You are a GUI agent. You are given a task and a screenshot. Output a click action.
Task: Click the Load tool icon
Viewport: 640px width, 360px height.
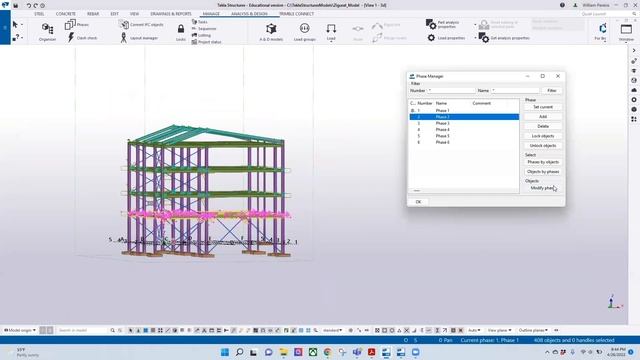click(x=331, y=29)
